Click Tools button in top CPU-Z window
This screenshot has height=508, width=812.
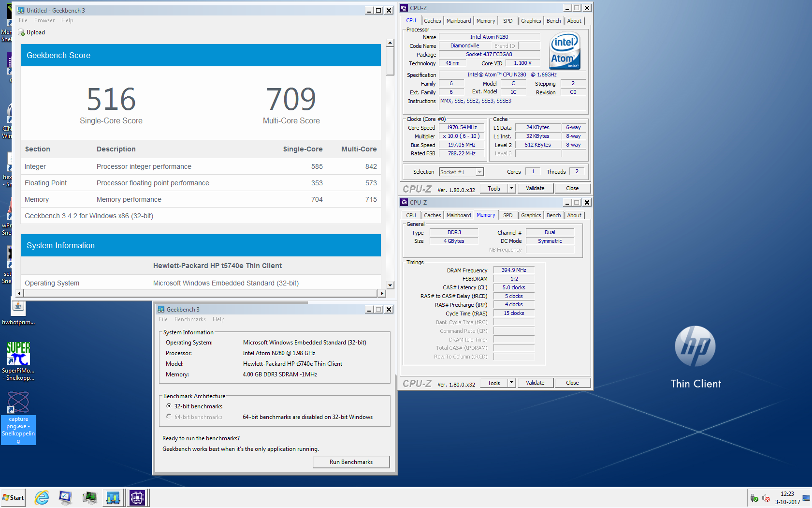[x=494, y=188]
